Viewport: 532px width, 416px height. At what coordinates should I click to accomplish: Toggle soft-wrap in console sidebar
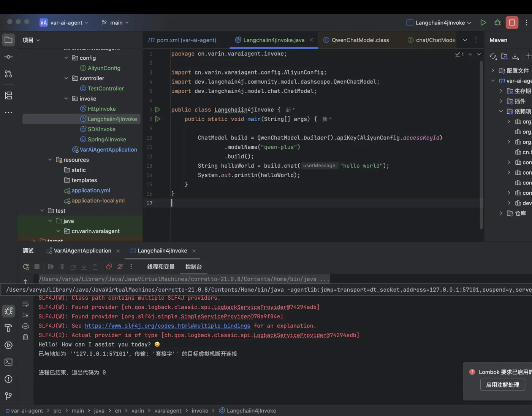click(25, 304)
